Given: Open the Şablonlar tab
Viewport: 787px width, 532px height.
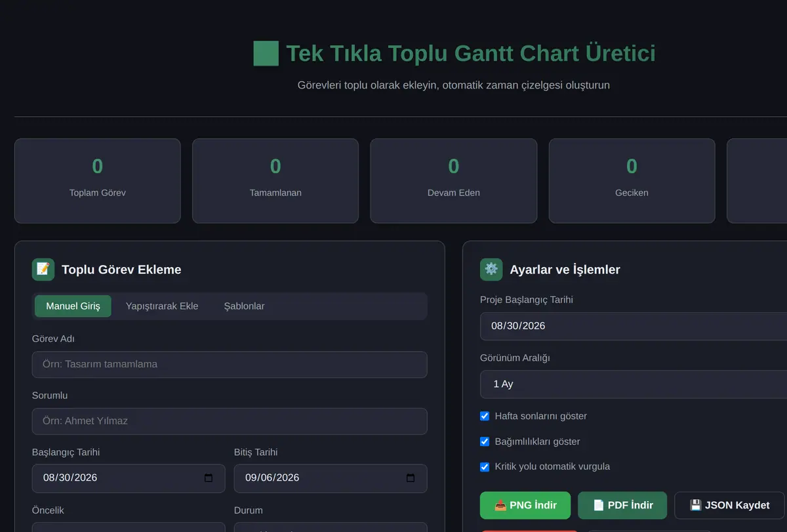Looking at the screenshot, I should point(244,306).
